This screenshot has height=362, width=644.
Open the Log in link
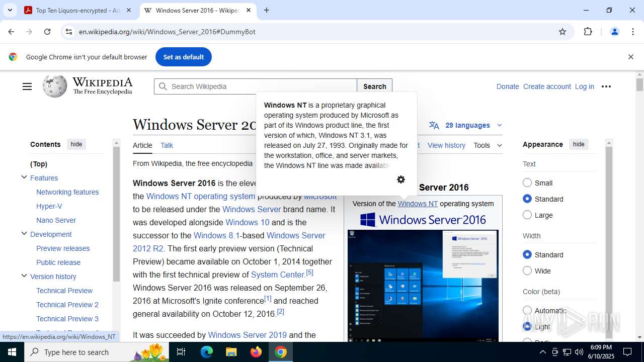pyautogui.click(x=584, y=86)
